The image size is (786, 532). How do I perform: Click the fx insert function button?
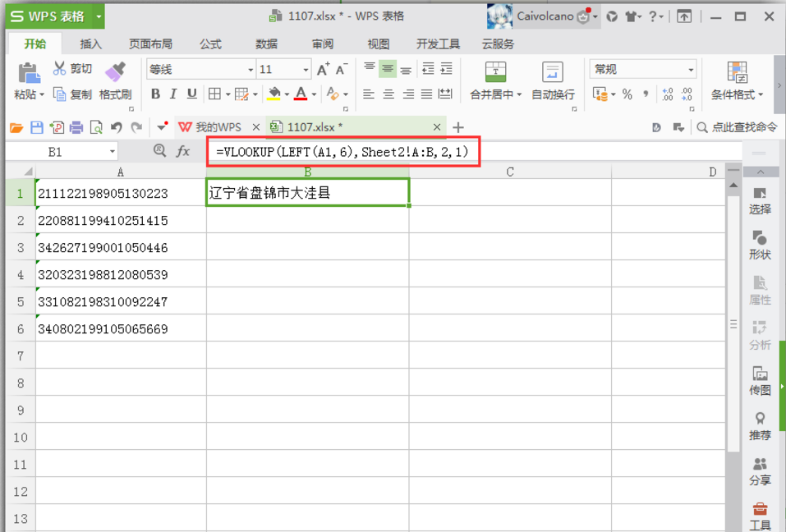[183, 151]
